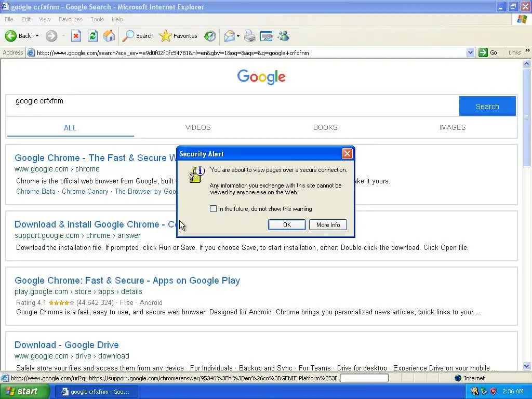Screen dimensions: 532x399
Task: Expand the Forward button history dropdown
Action: click(63, 36)
